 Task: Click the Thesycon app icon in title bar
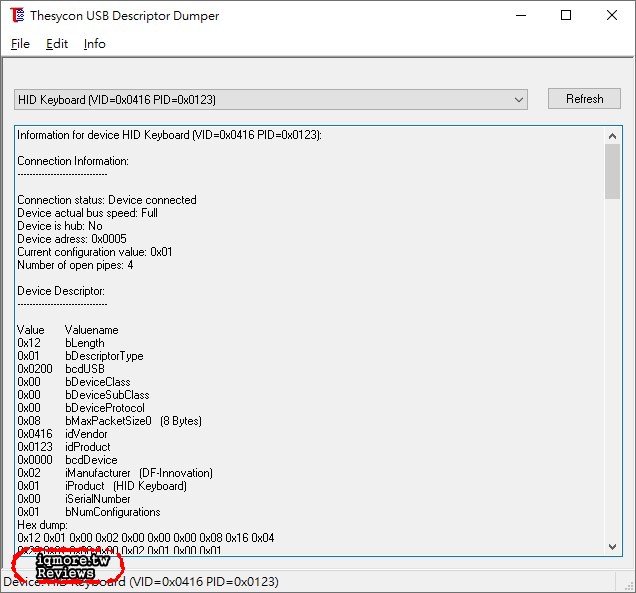pos(17,15)
